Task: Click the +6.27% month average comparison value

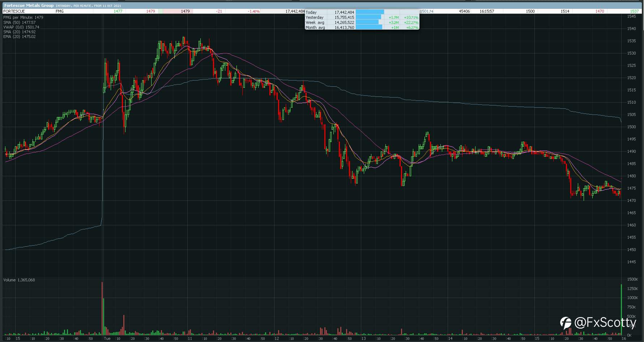Action: [x=412, y=27]
